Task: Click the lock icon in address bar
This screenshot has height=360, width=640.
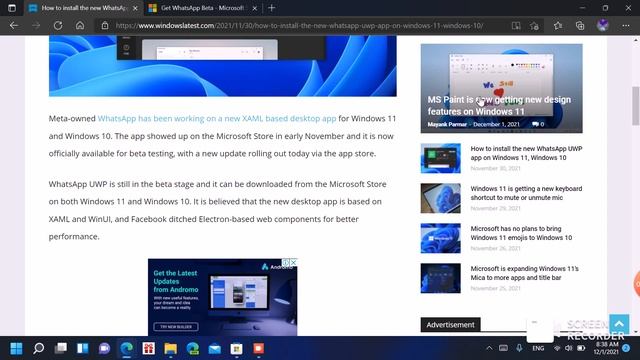Action: coord(105,25)
